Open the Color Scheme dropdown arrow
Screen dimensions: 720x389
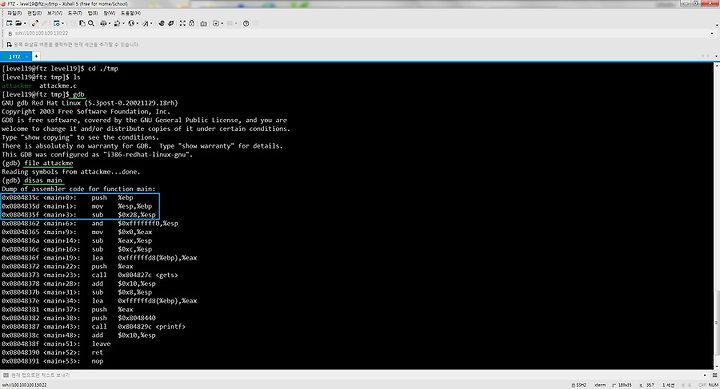[123, 23]
